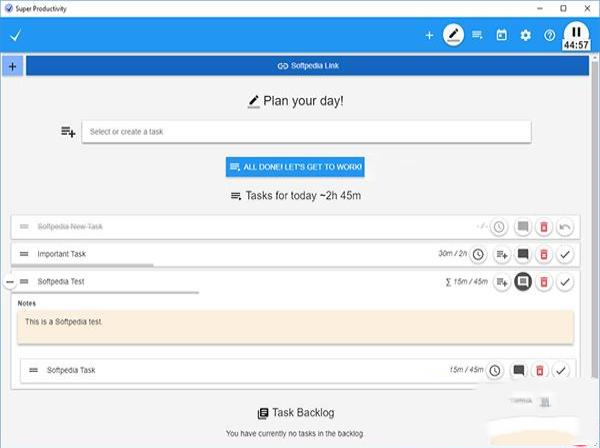Mark Softpedia Test as done

[565, 282]
